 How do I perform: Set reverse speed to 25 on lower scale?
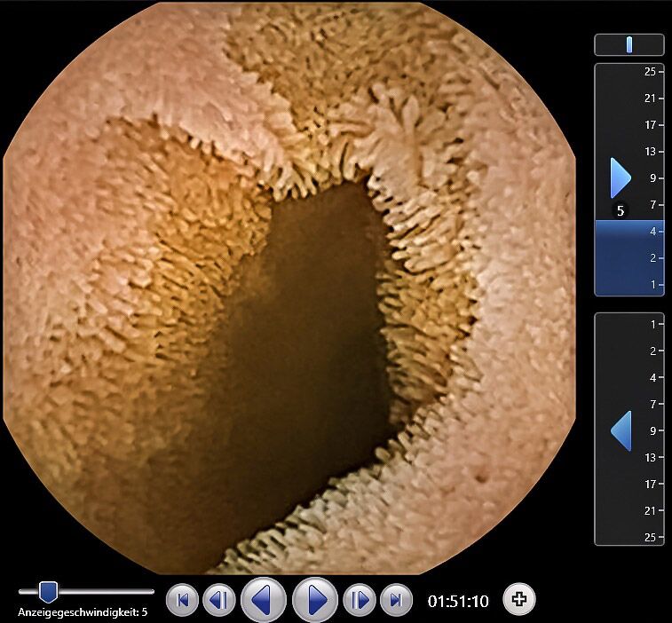pos(650,538)
